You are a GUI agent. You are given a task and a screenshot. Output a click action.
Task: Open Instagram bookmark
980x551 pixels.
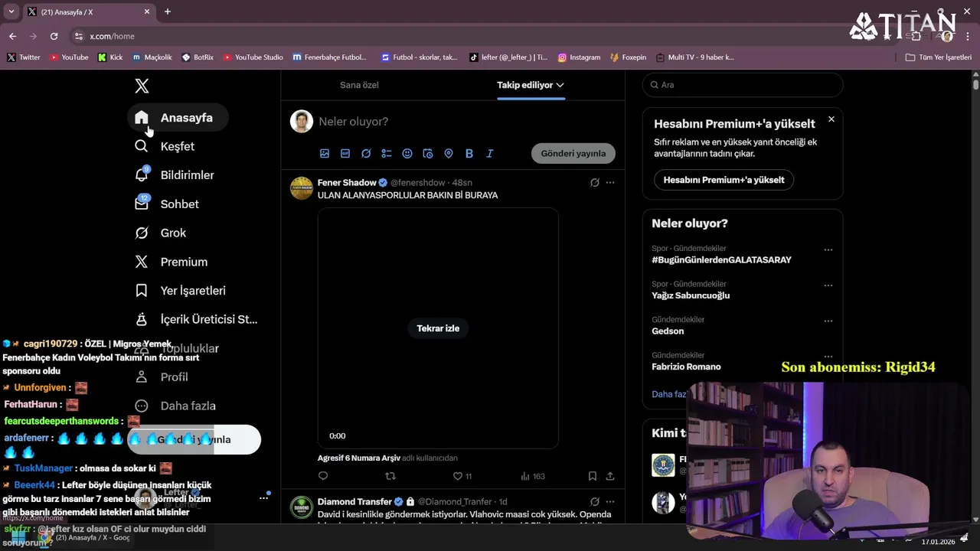(579, 57)
